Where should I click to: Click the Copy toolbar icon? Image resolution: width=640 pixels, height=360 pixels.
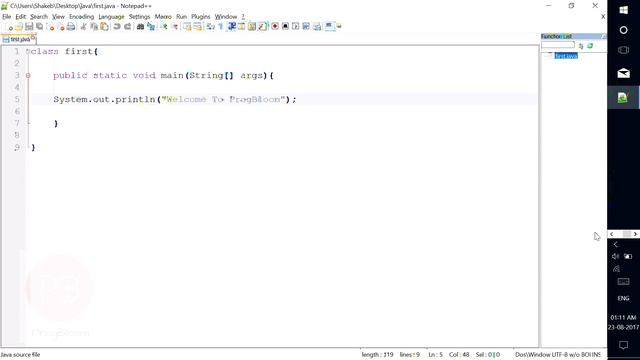[94, 27]
